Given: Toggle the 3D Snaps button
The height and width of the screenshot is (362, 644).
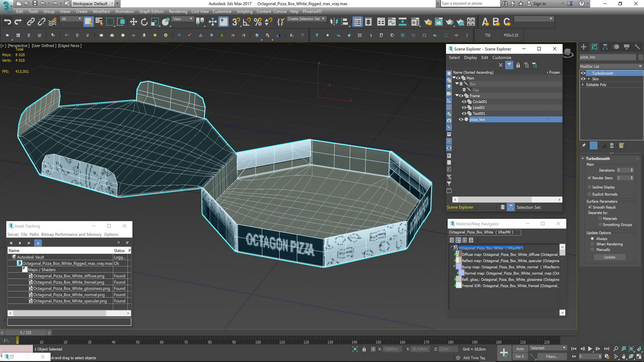Looking at the screenshot, I should tap(236, 22).
